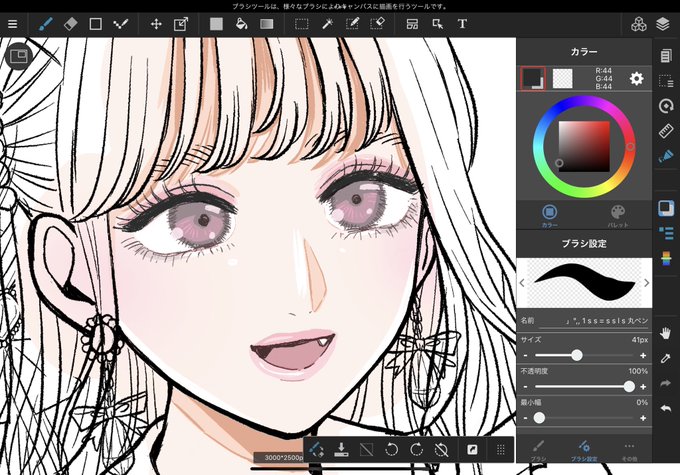Toggle the color panel display in sidebar

tap(666, 209)
